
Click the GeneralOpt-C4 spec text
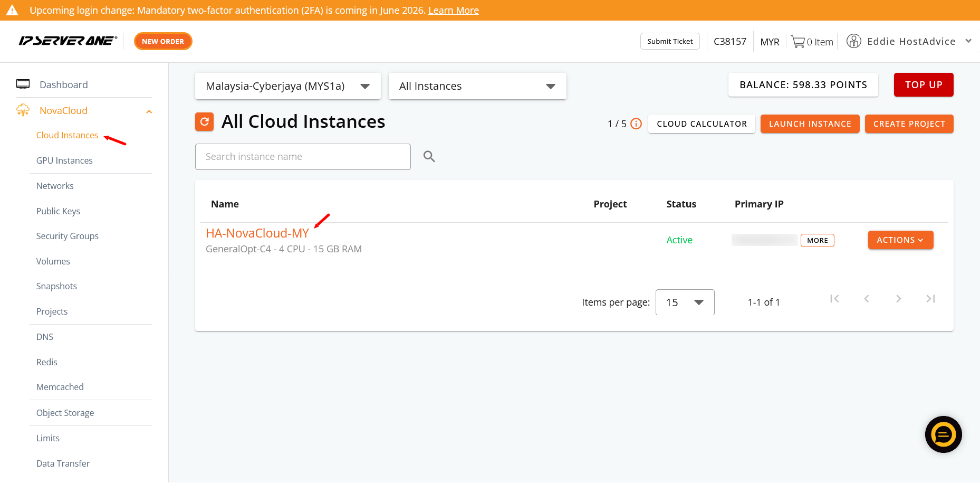[284, 249]
